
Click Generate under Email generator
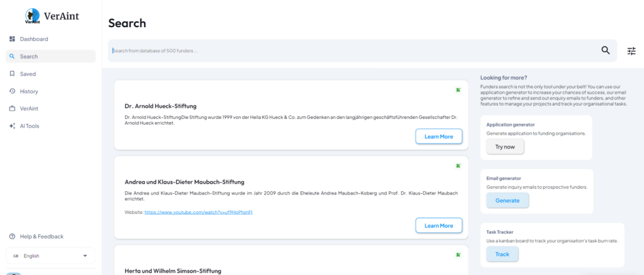pyautogui.click(x=507, y=200)
